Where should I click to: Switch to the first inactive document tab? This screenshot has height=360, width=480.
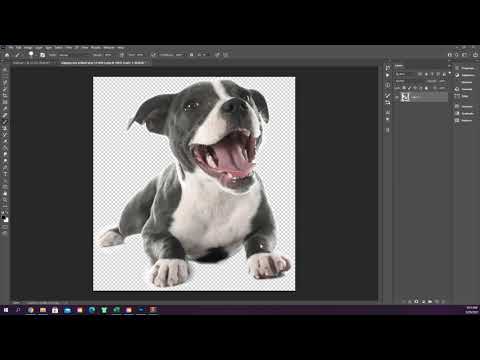tap(32, 63)
